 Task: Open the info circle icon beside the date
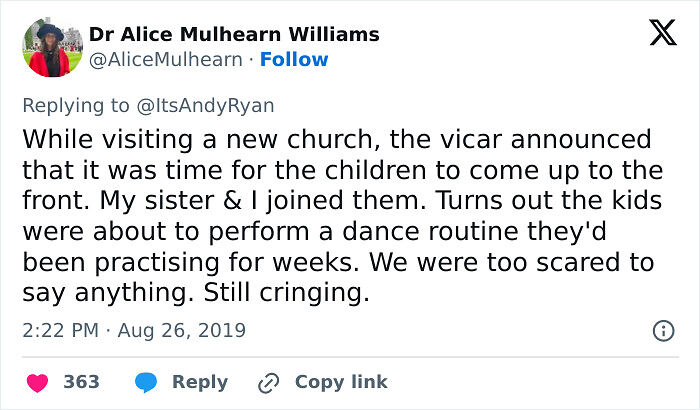click(x=662, y=330)
